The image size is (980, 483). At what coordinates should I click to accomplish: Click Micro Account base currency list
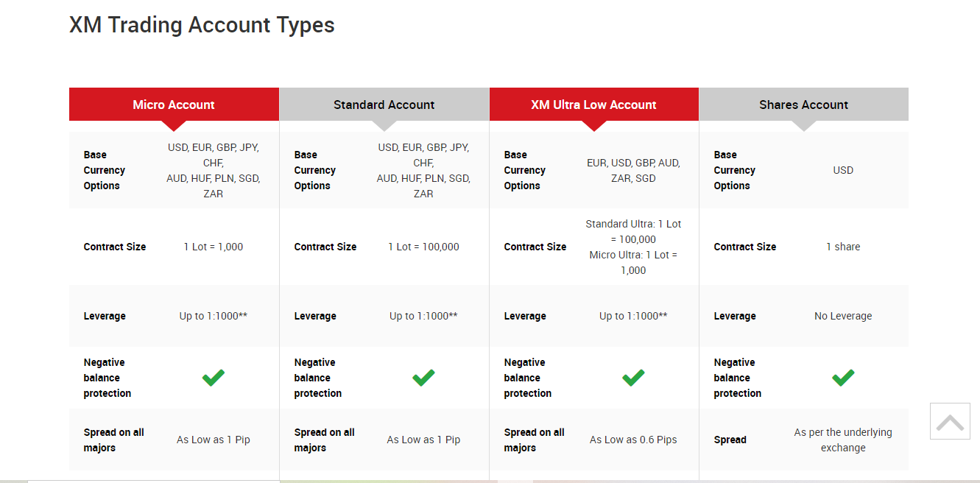click(214, 170)
